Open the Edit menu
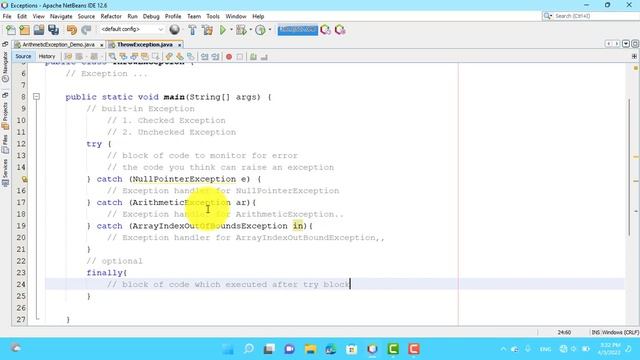 [x=22, y=16]
